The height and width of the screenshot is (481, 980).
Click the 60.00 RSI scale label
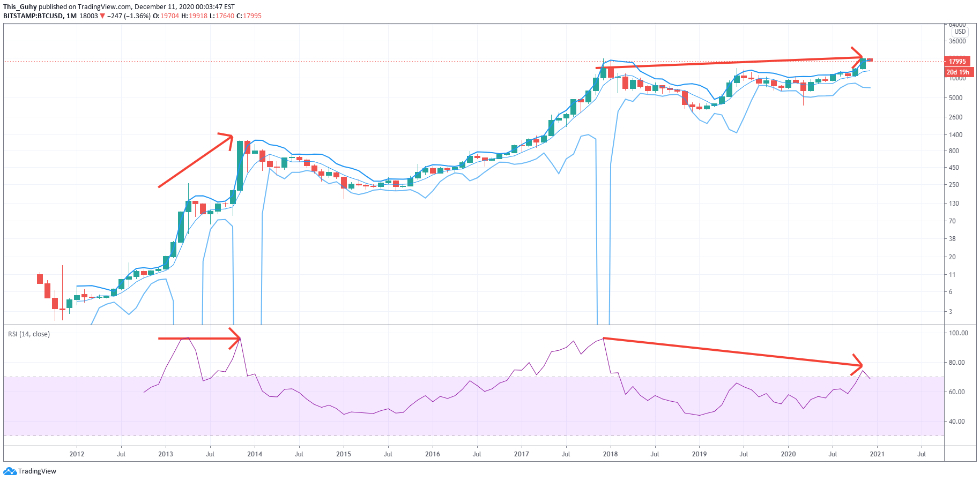point(957,392)
